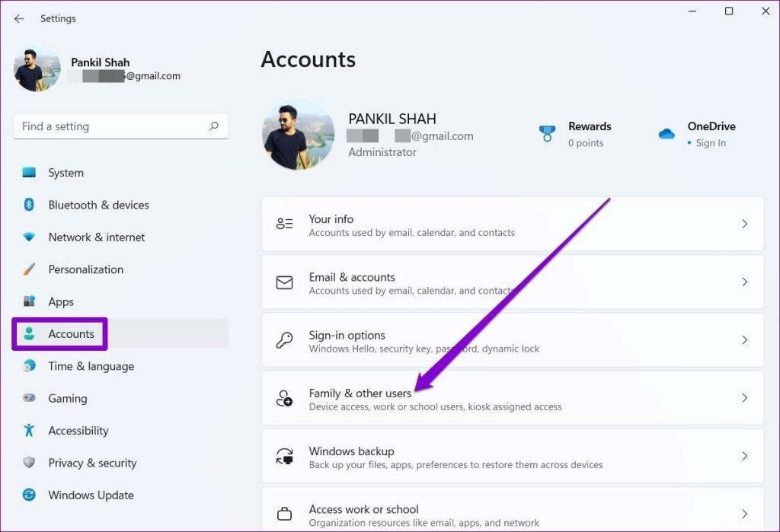
Task: Click the Bluetooth icon in sidebar
Action: tap(29, 205)
